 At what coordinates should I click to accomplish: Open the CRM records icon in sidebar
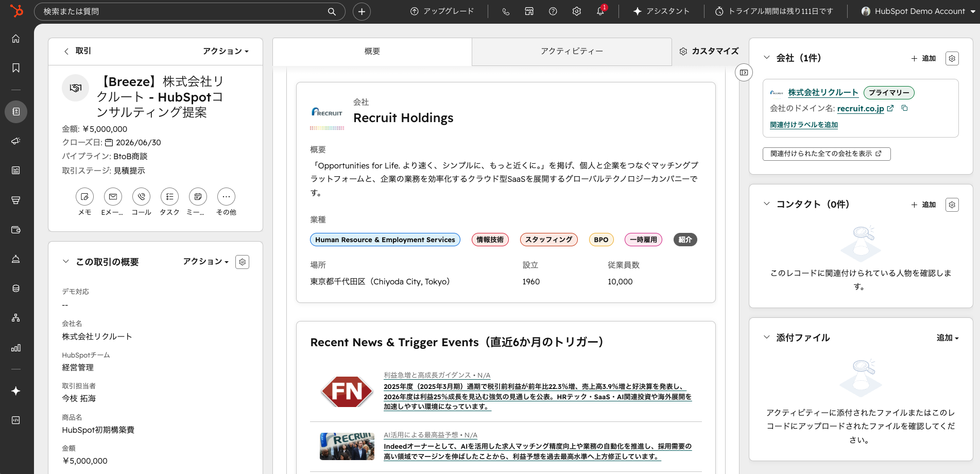pos(16,112)
